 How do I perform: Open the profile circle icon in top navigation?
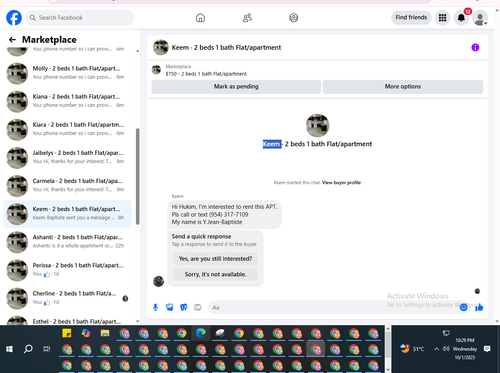(x=294, y=18)
